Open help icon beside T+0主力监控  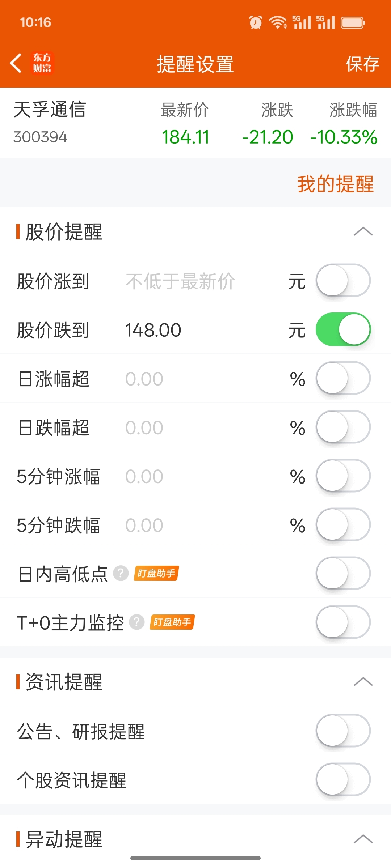[137, 622]
